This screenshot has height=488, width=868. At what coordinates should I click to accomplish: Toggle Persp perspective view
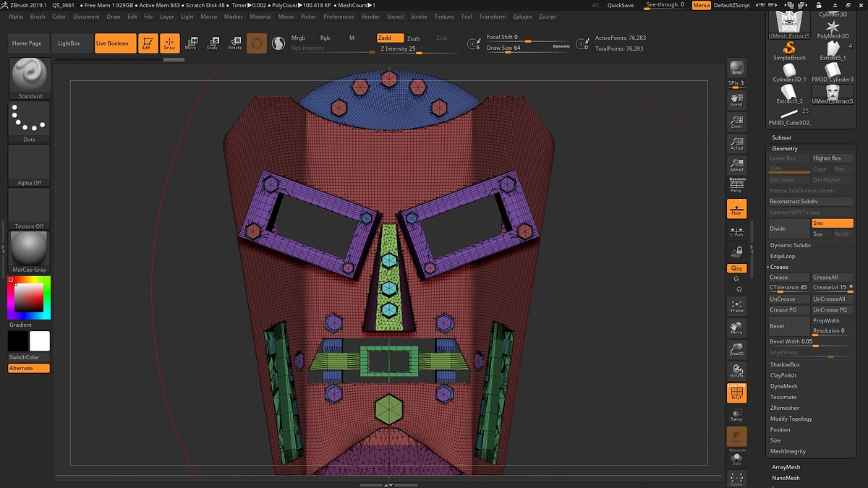(x=736, y=186)
